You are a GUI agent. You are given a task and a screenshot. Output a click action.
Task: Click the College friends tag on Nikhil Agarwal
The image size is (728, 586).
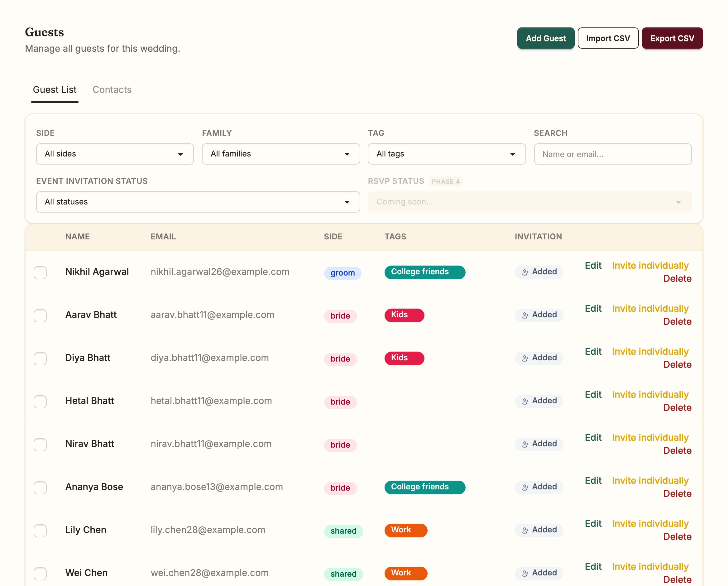pyautogui.click(x=424, y=272)
